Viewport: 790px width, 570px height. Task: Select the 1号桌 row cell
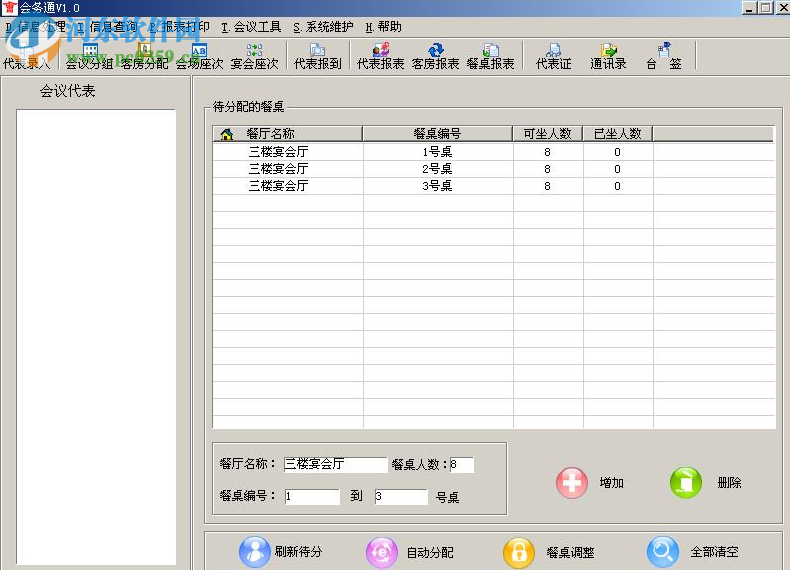click(x=437, y=152)
